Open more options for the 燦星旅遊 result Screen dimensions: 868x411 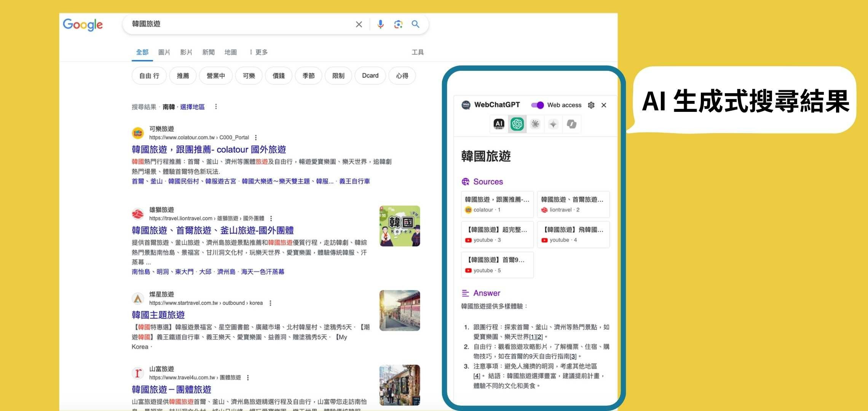click(270, 303)
